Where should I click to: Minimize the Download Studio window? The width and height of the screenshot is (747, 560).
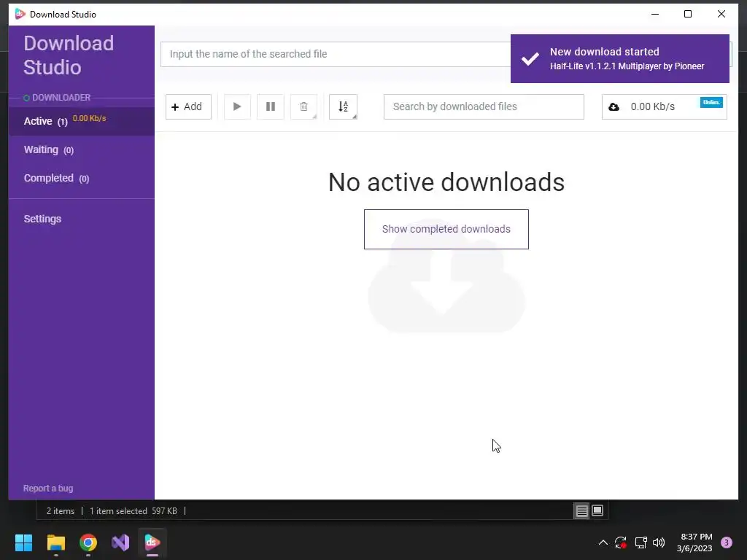[x=655, y=14]
